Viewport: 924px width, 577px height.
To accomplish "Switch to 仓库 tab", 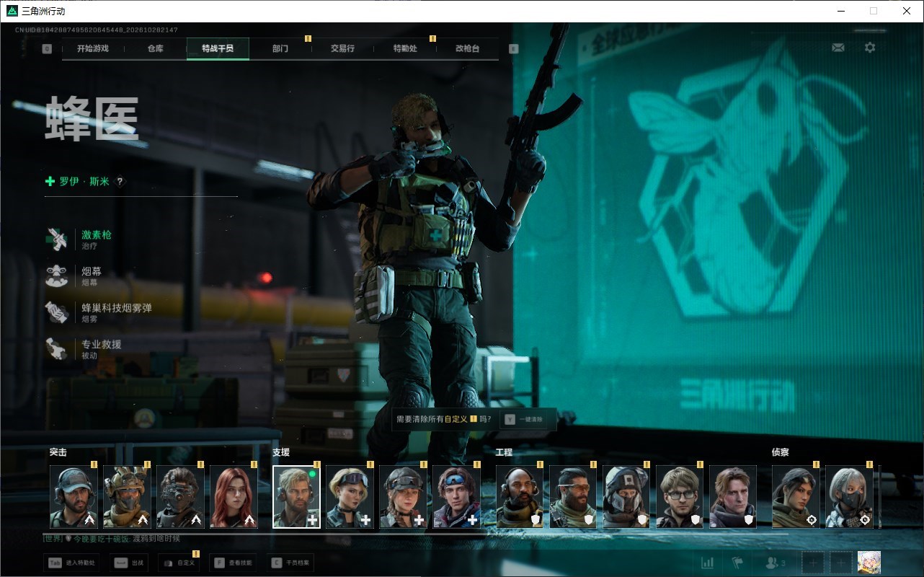I will click(x=155, y=48).
